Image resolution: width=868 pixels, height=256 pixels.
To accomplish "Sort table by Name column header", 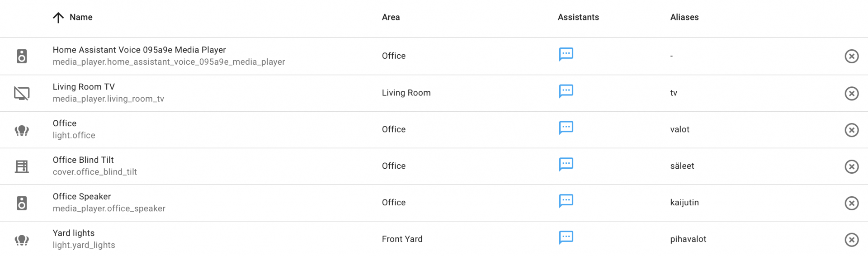I will coord(81,17).
